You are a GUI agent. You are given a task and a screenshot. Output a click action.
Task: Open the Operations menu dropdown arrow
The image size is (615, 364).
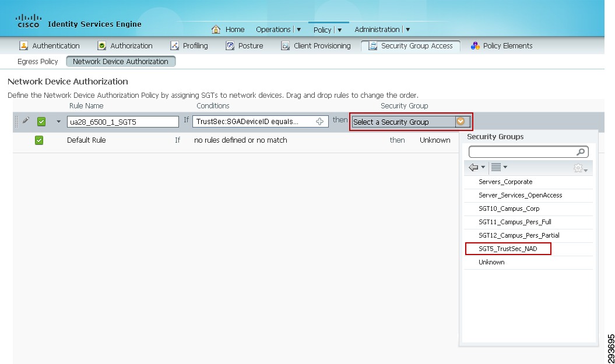pos(299,29)
